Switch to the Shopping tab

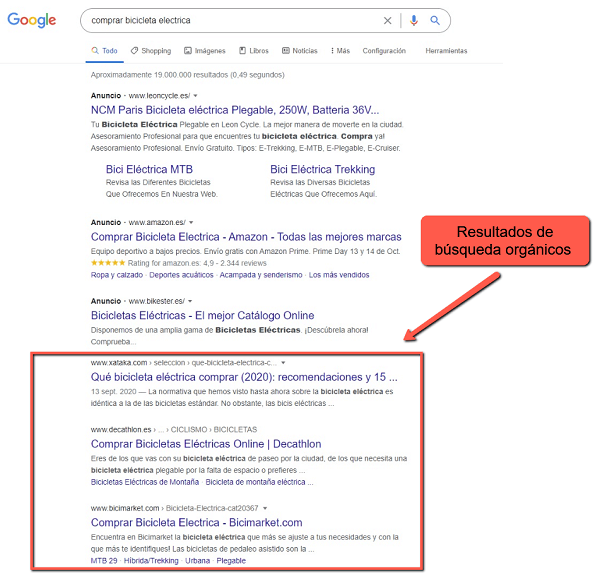[151, 51]
